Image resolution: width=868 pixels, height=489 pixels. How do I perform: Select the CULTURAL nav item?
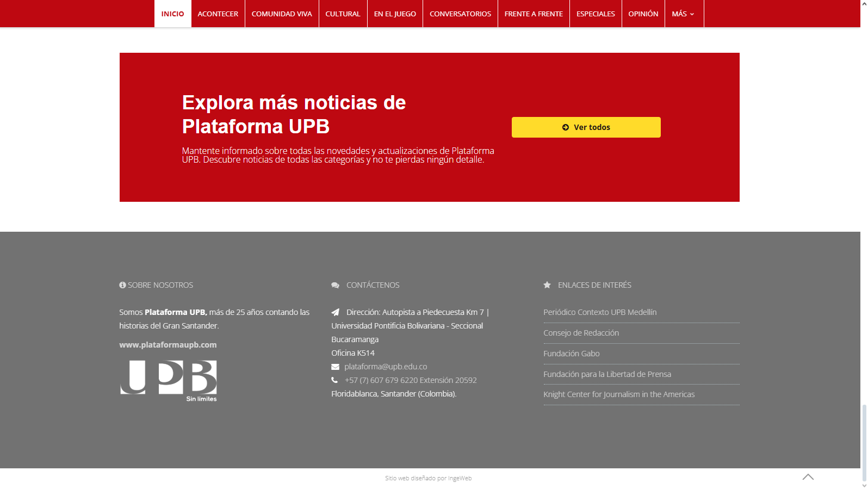click(343, 14)
